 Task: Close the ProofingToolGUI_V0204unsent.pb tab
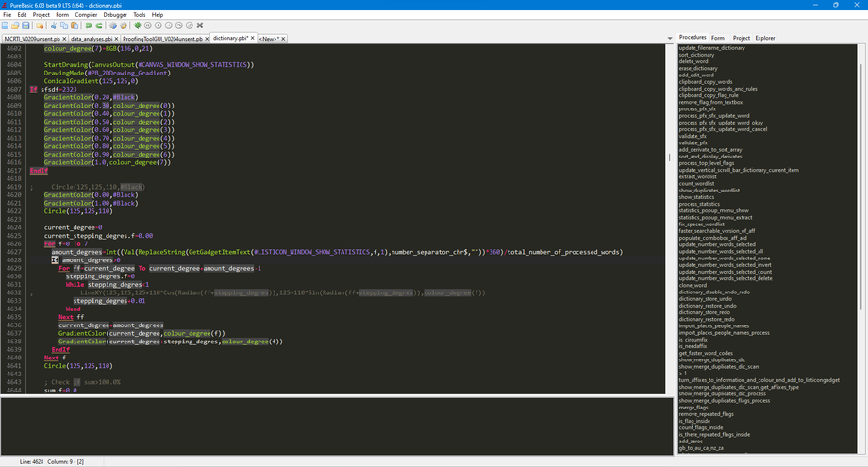(x=207, y=39)
